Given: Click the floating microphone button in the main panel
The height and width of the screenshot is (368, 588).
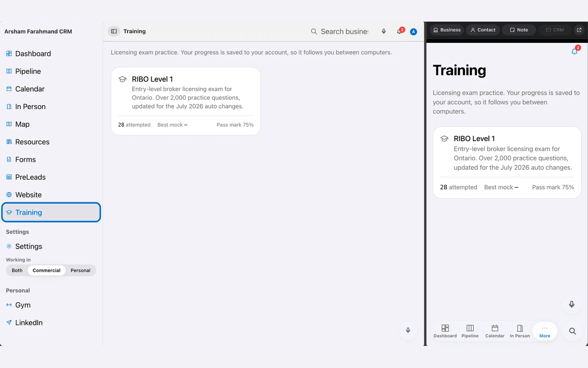Looking at the screenshot, I should (408, 330).
